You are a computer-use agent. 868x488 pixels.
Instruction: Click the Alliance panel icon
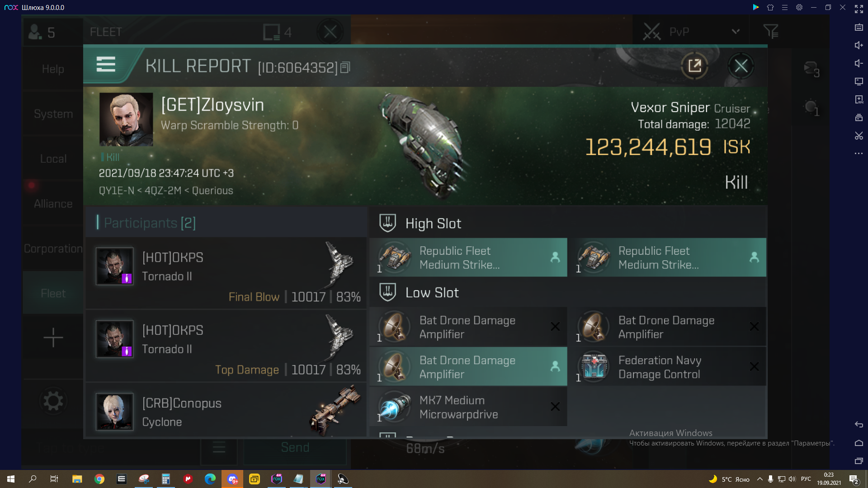click(52, 203)
